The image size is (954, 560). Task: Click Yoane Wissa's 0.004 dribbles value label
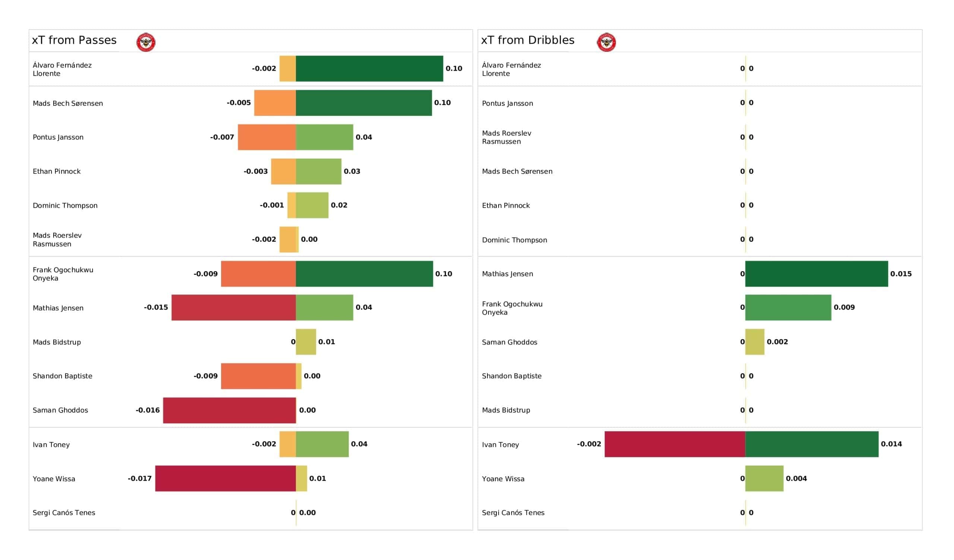(796, 478)
